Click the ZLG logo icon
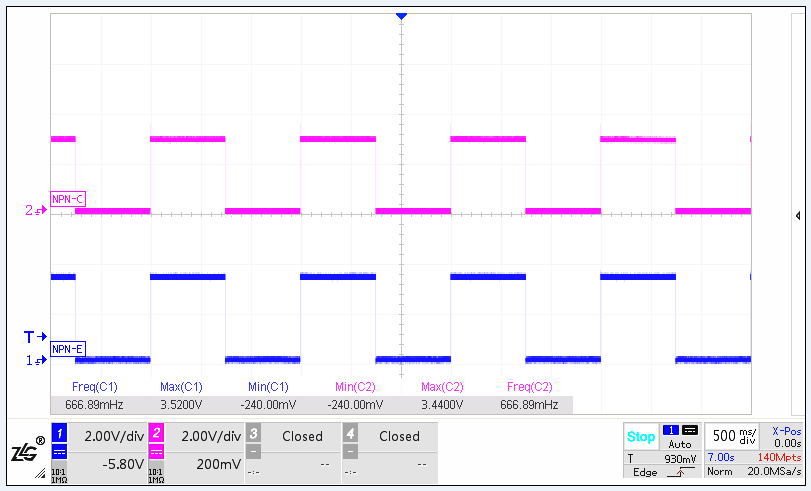The height and width of the screenshot is (491, 811). pos(27,453)
